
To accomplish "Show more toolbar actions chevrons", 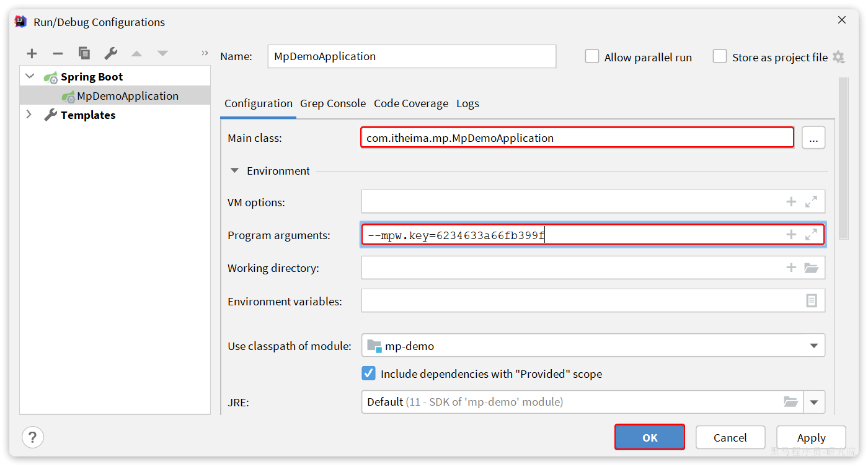I will (205, 53).
